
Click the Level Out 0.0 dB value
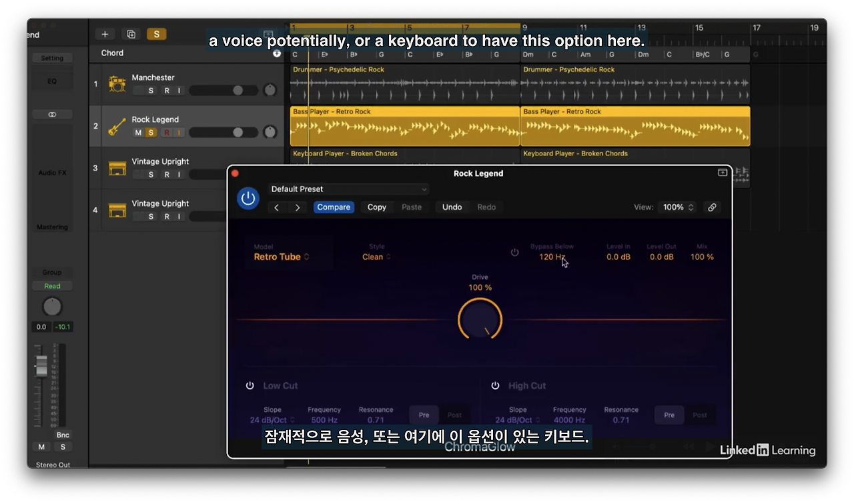(662, 257)
